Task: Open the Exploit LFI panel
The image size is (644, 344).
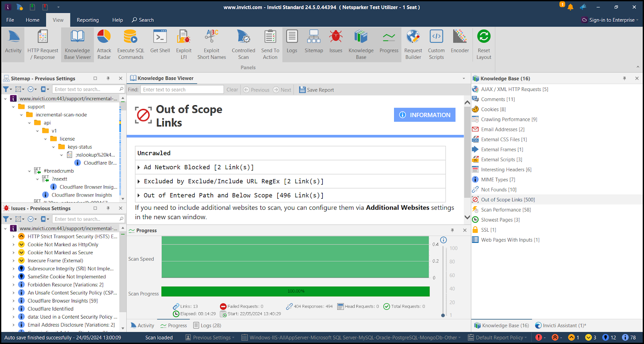Action: (184, 44)
